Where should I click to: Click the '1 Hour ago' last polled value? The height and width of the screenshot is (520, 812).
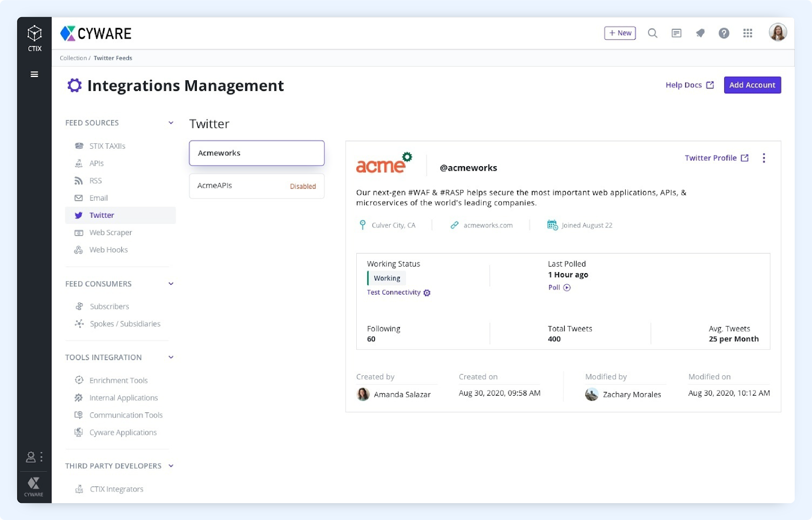click(x=568, y=275)
